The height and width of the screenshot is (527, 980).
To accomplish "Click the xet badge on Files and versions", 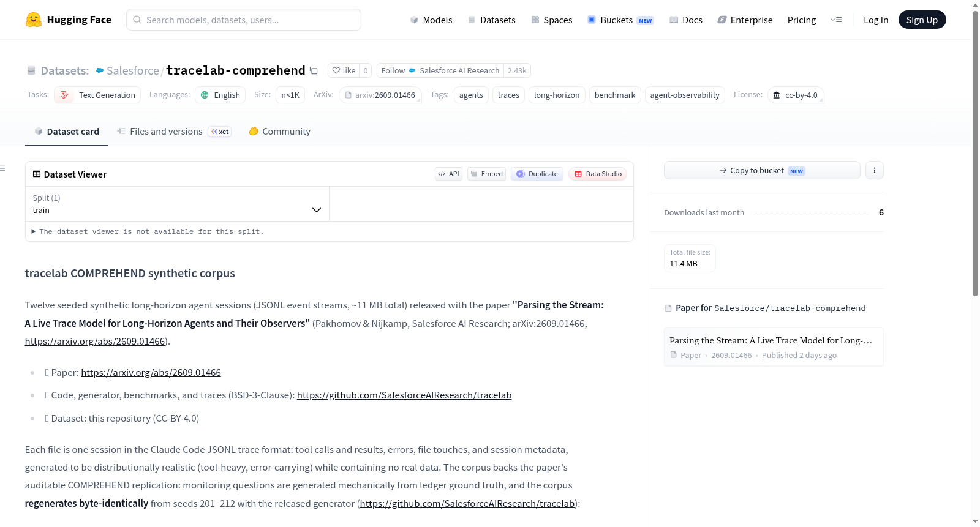I will pos(220,132).
